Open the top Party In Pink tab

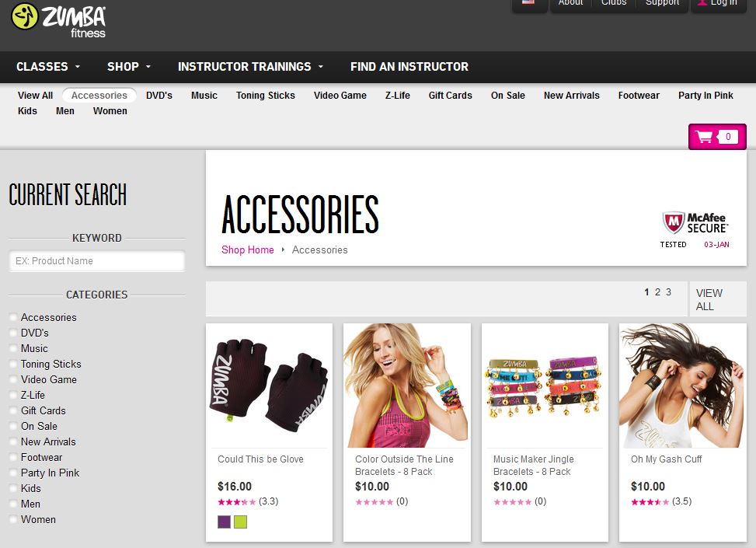pyautogui.click(x=705, y=96)
